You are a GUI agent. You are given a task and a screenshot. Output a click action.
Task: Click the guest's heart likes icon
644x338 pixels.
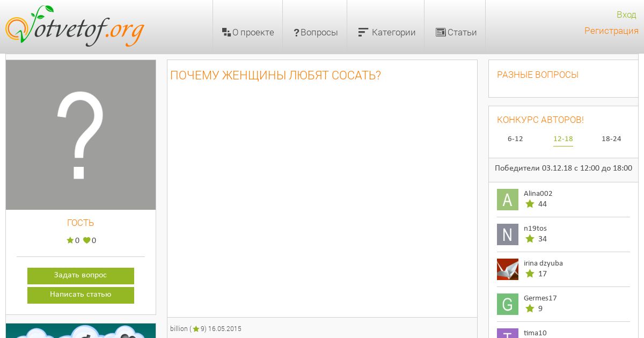coord(86,240)
